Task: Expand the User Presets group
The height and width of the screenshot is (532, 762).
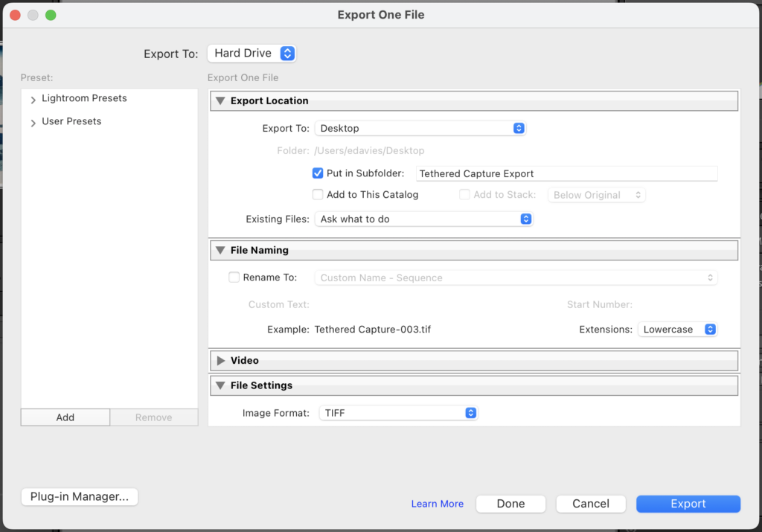Action: [x=33, y=121]
